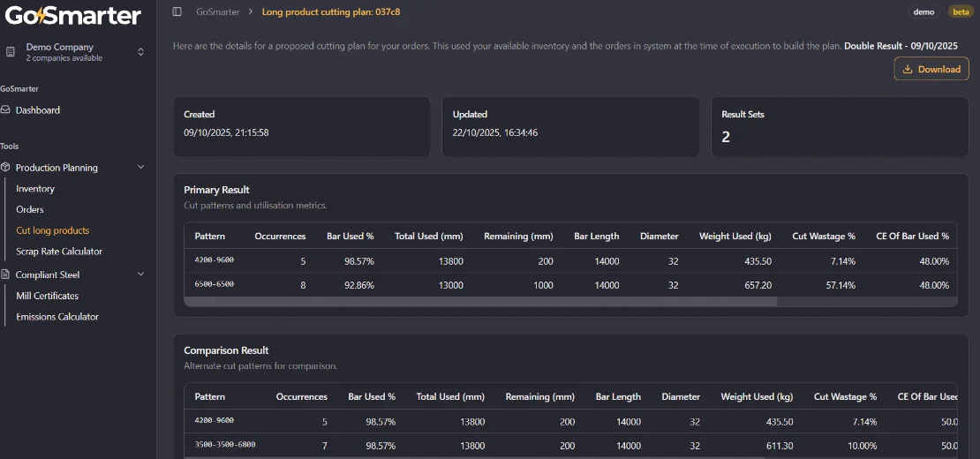Image resolution: width=980 pixels, height=459 pixels.
Task: Open the company switcher chevrons
Action: click(x=140, y=52)
